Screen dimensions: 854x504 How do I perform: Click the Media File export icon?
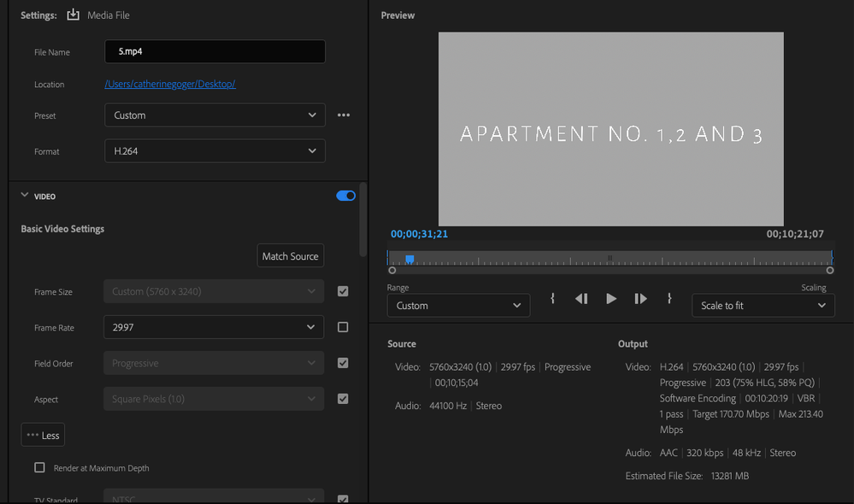(x=73, y=15)
